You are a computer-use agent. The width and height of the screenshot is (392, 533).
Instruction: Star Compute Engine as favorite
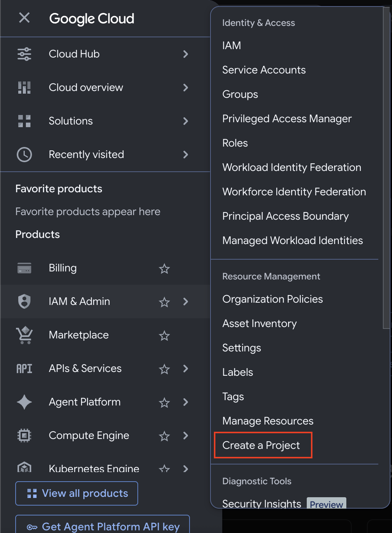164,436
